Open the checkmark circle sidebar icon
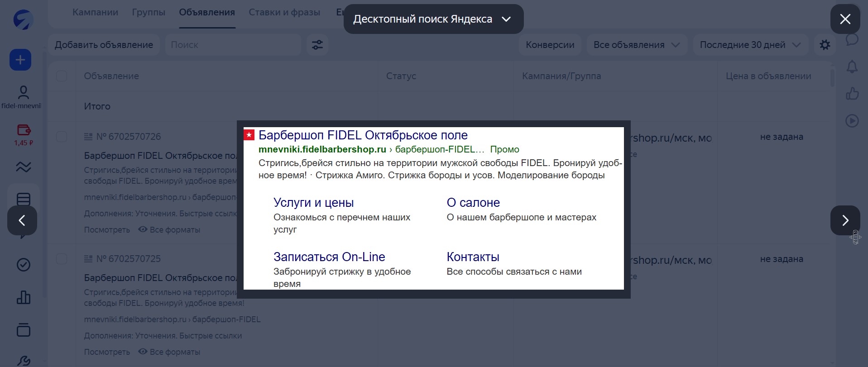 point(24,265)
